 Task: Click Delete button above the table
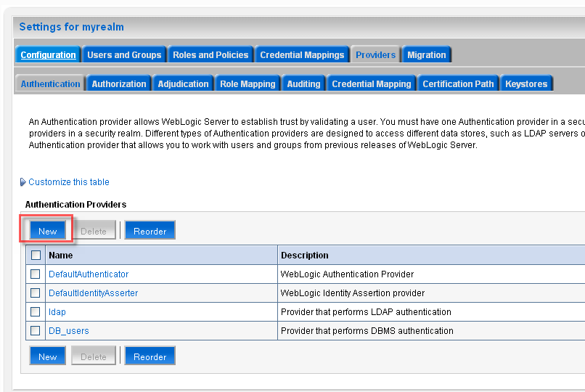click(x=94, y=232)
